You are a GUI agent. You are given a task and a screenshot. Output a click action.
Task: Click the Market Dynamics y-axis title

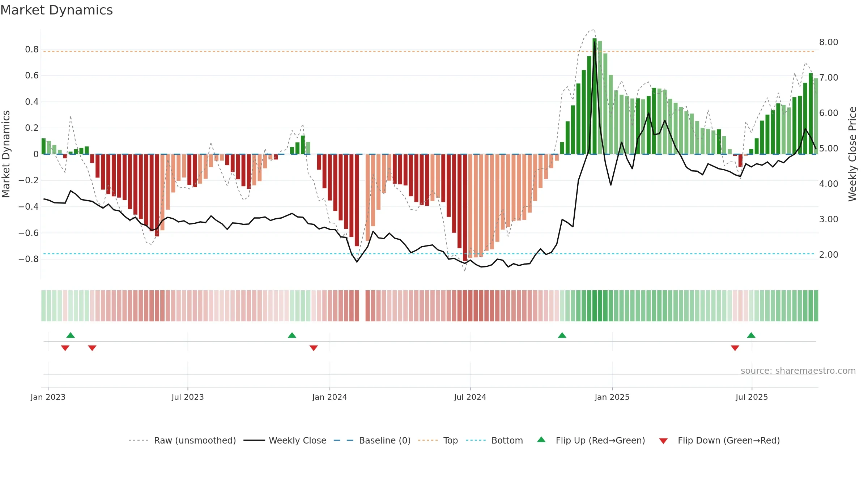click(6, 154)
